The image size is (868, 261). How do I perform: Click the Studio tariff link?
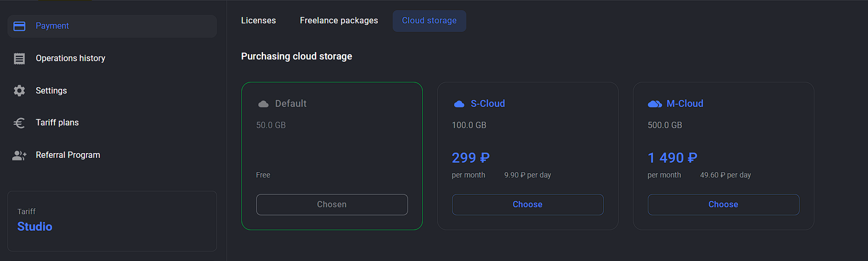pos(34,226)
